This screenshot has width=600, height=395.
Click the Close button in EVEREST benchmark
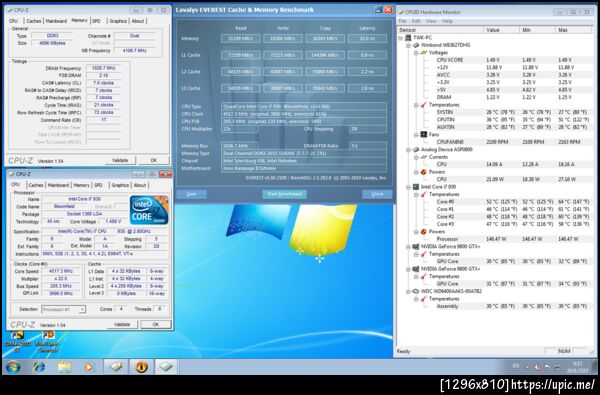click(x=377, y=194)
